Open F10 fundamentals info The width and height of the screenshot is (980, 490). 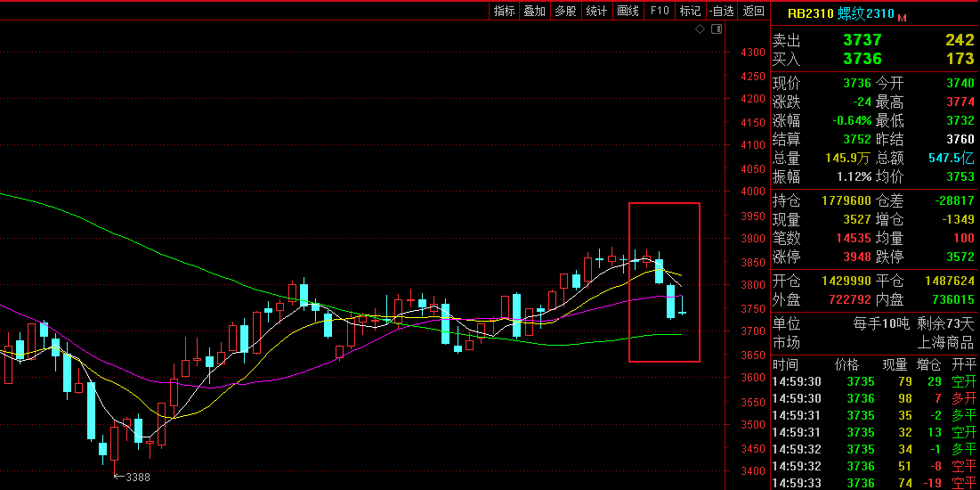click(660, 11)
